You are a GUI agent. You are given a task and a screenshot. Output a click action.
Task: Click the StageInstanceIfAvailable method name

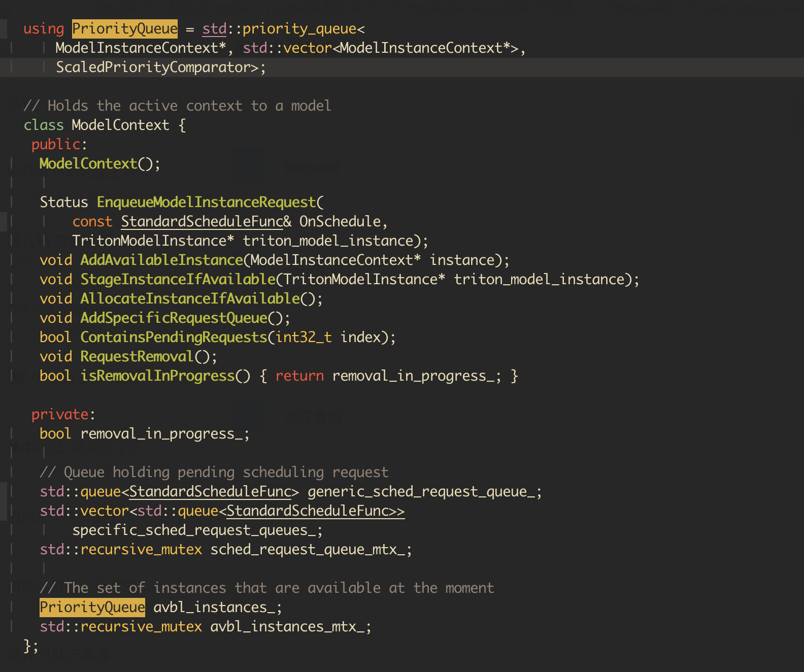pyautogui.click(x=178, y=280)
